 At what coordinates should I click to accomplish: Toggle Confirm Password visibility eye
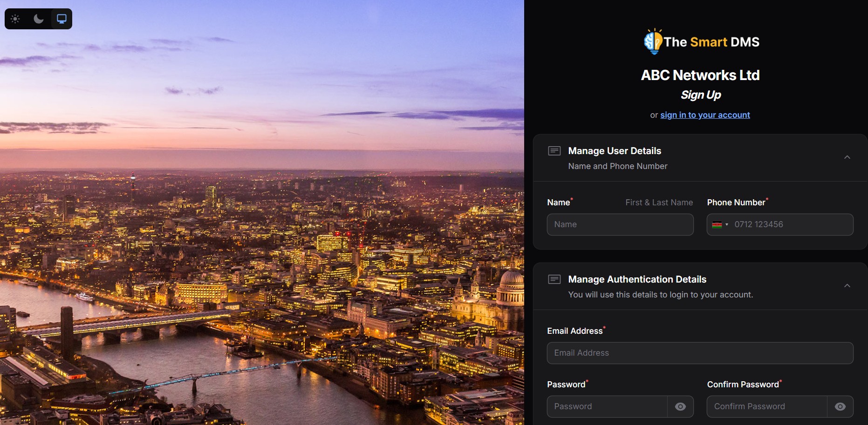(840, 407)
